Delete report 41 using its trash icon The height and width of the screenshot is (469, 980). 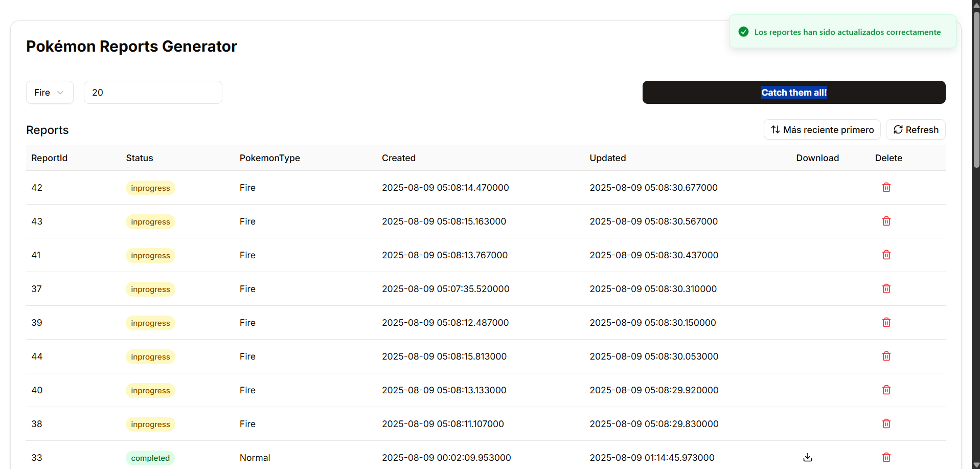[886, 255]
